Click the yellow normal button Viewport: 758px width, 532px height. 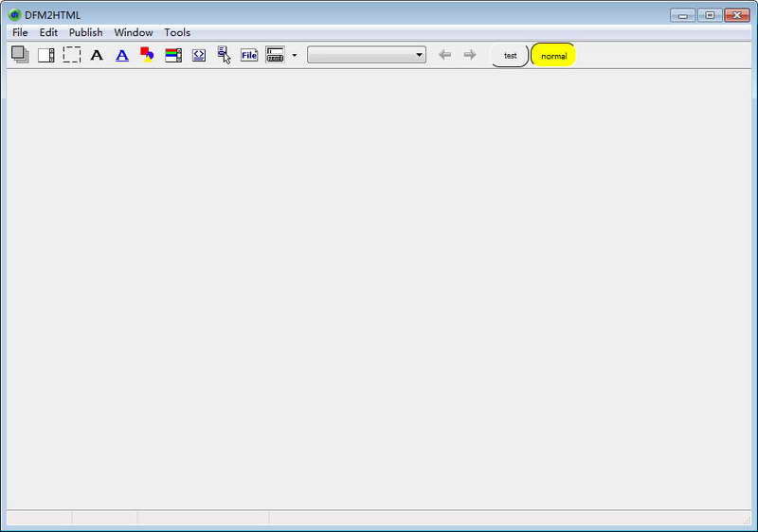553,56
